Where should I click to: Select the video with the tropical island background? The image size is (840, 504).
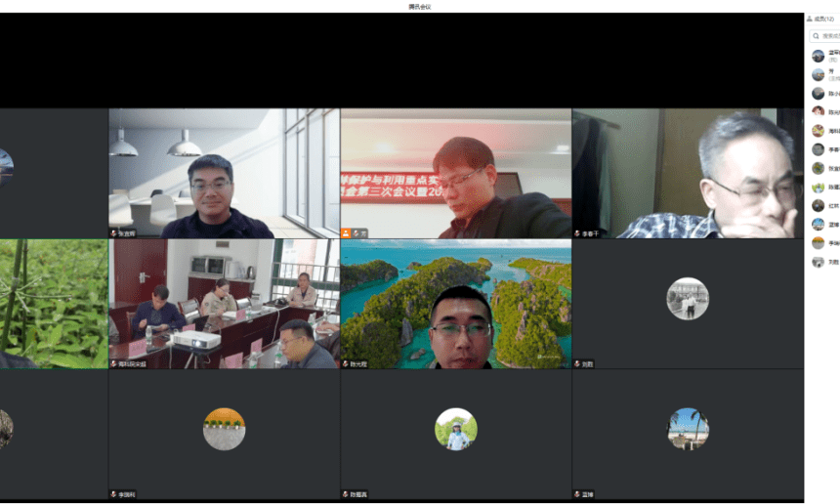[x=455, y=303]
